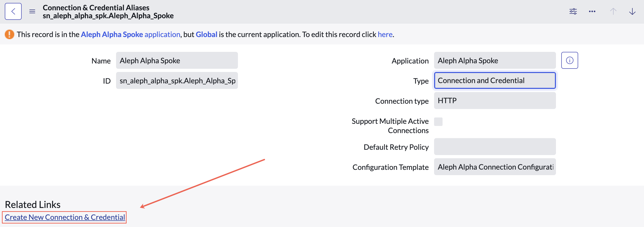The width and height of the screenshot is (644, 227).
Task: Go to previous record up arrow
Action: (613, 11)
